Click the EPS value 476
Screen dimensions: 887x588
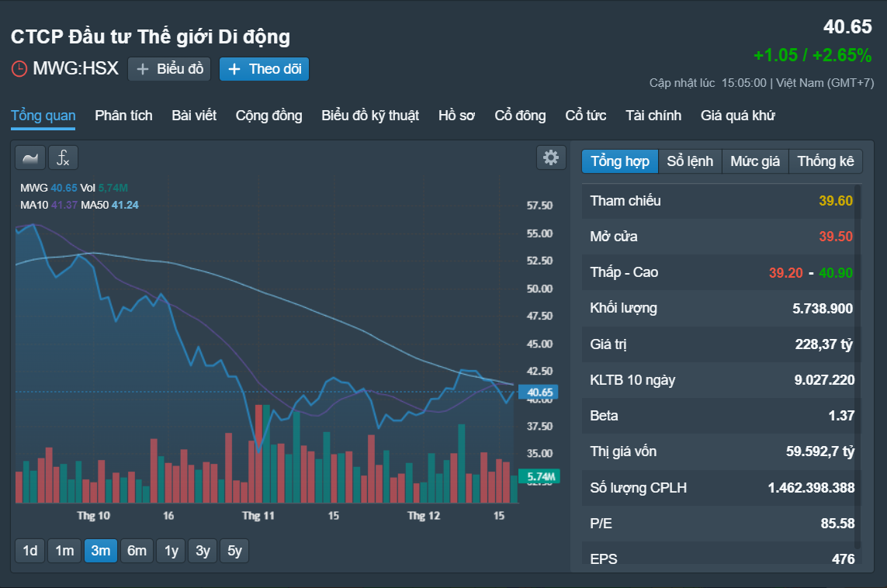coord(843,559)
